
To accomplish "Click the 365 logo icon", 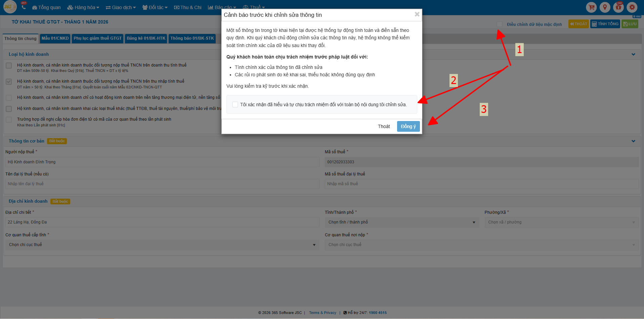I will pos(9,7).
